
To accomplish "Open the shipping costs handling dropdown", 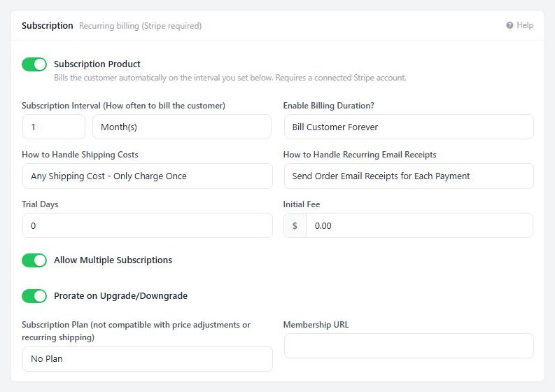I will click(x=147, y=176).
